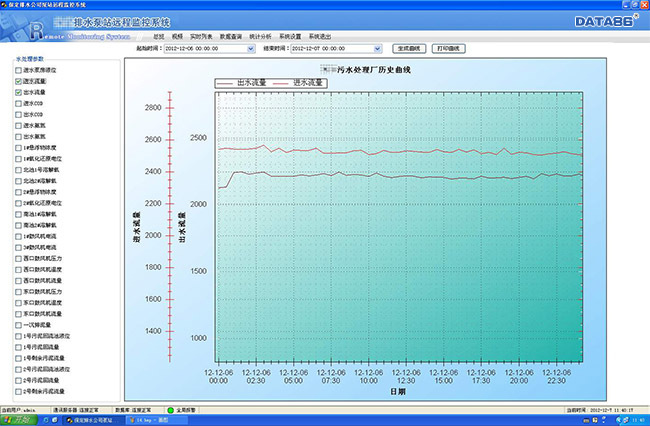Uncheck the 进水流量 checkbox
650x426 pixels.
pos(18,82)
